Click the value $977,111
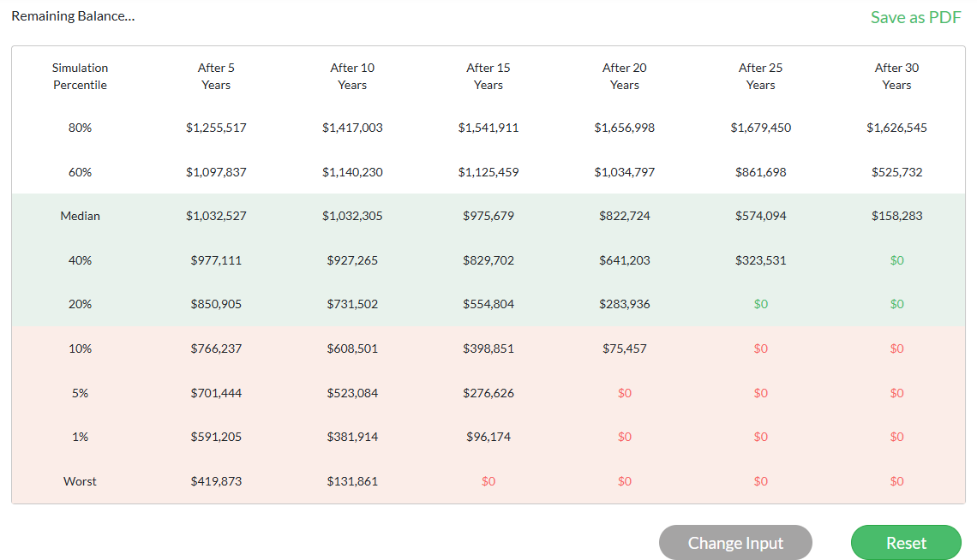 point(216,260)
